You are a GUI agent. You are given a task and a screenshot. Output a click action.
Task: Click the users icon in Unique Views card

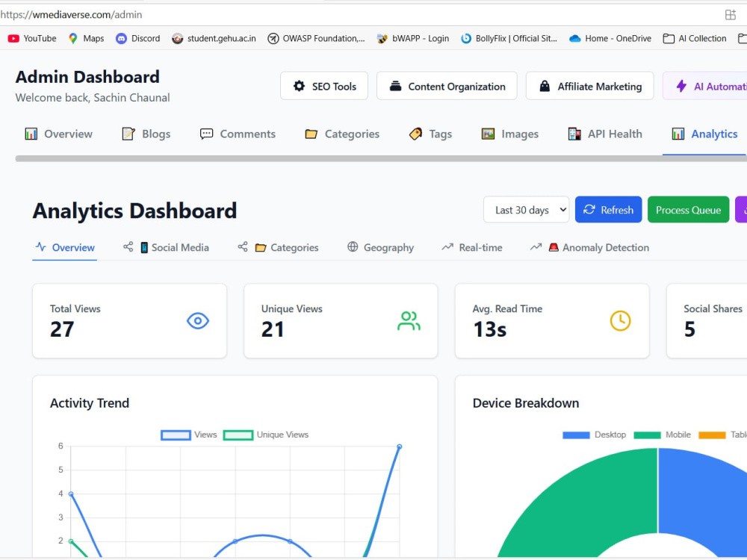pos(409,321)
